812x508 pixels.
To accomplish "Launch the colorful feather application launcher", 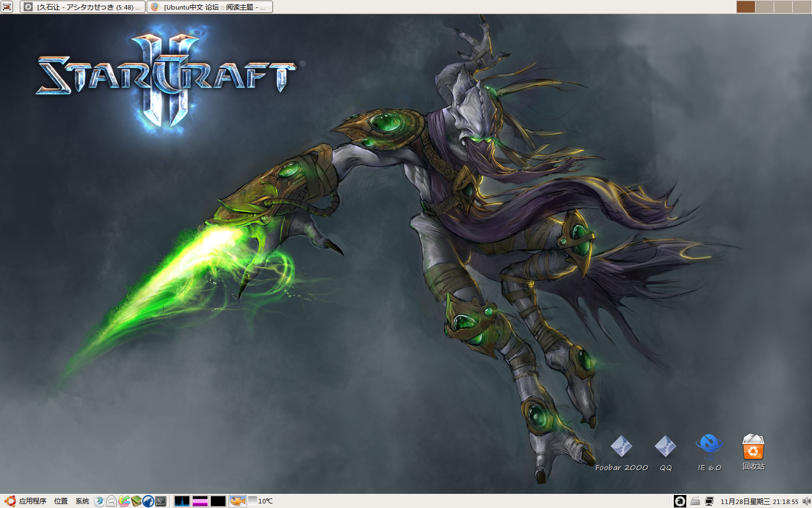I will pyautogui.click(x=124, y=501).
